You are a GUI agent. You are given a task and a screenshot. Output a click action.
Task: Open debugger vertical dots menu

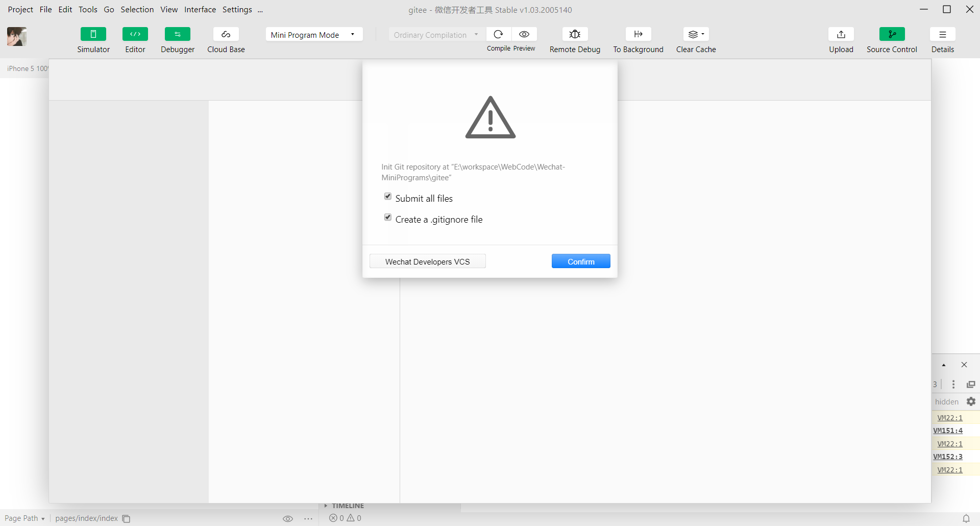(x=953, y=384)
